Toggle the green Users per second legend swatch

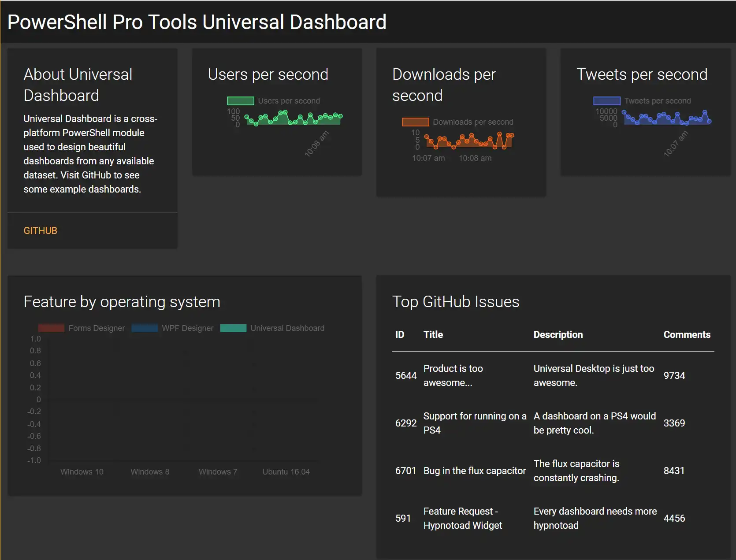[241, 101]
